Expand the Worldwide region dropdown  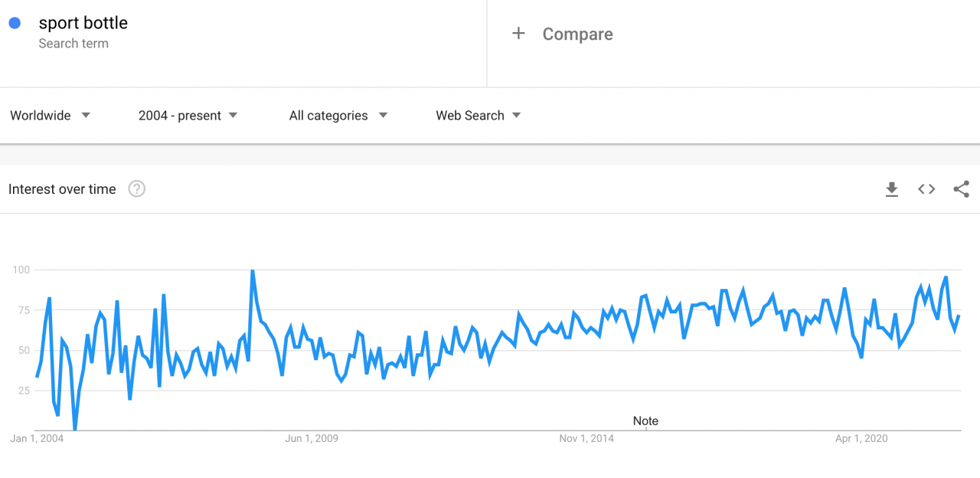pyautogui.click(x=51, y=116)
